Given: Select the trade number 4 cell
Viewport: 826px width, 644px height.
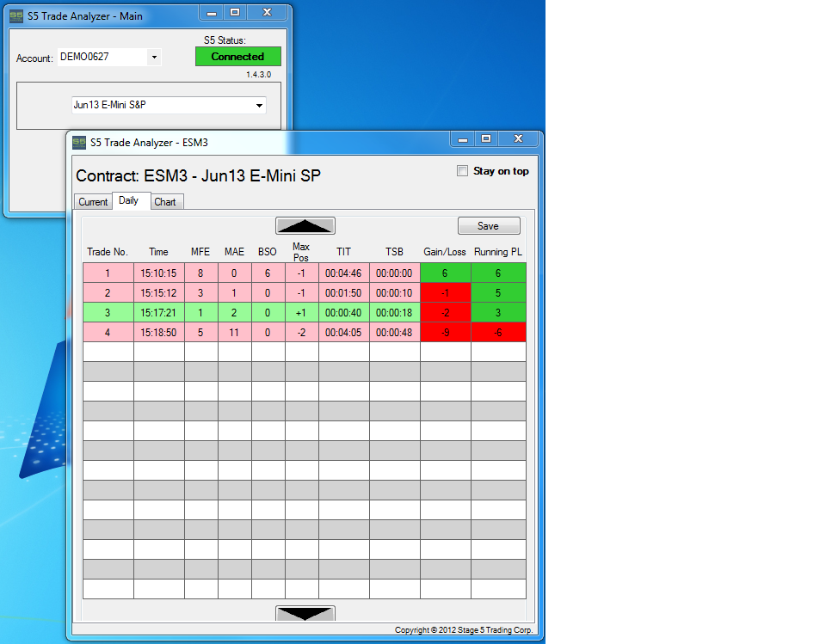Looking at the screenshot, I should (x=108, y=332).
